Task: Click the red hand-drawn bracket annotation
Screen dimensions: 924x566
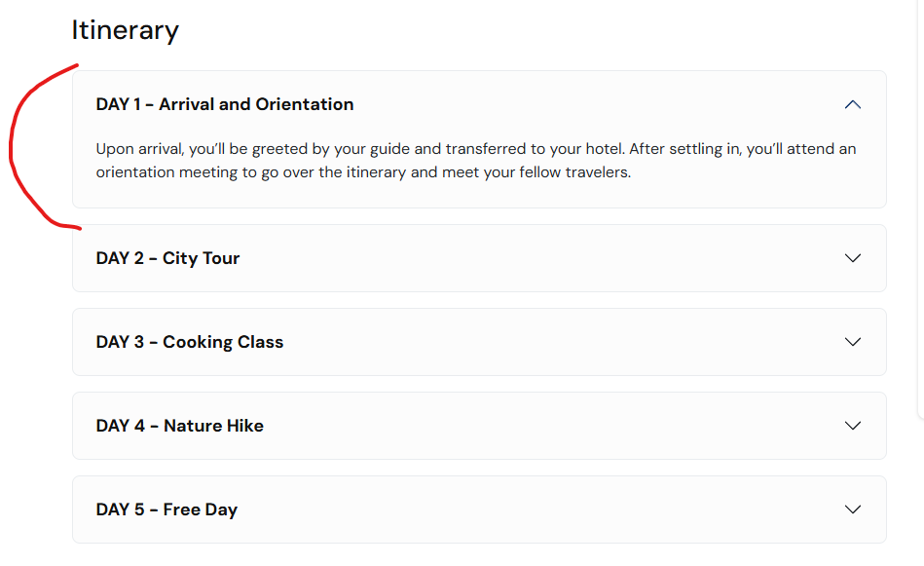Action: (x=14, y=146)
